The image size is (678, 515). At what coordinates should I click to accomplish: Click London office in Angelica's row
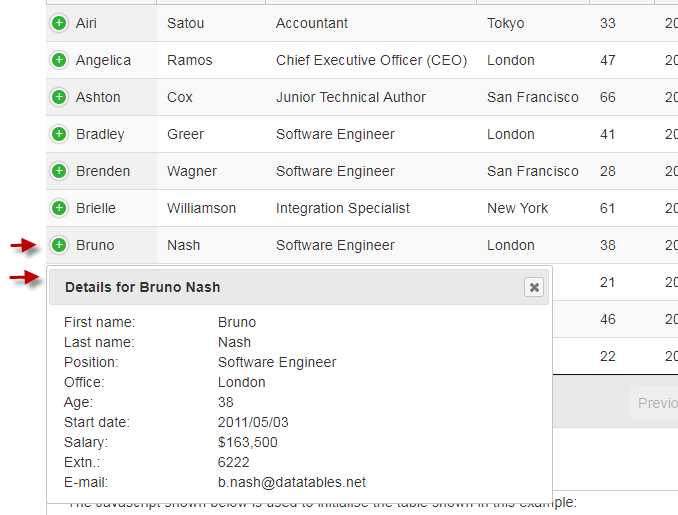point(533,60)
